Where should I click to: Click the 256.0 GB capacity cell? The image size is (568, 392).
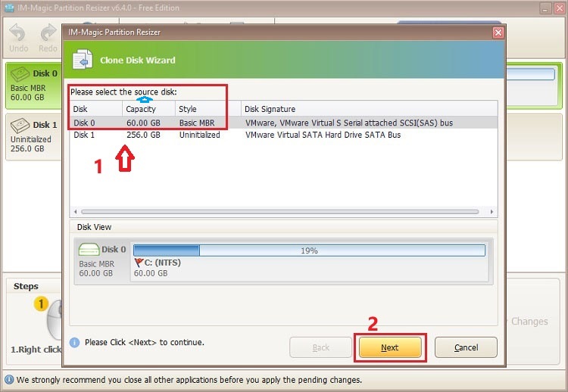pyautogui.click(x=143, y=135)
